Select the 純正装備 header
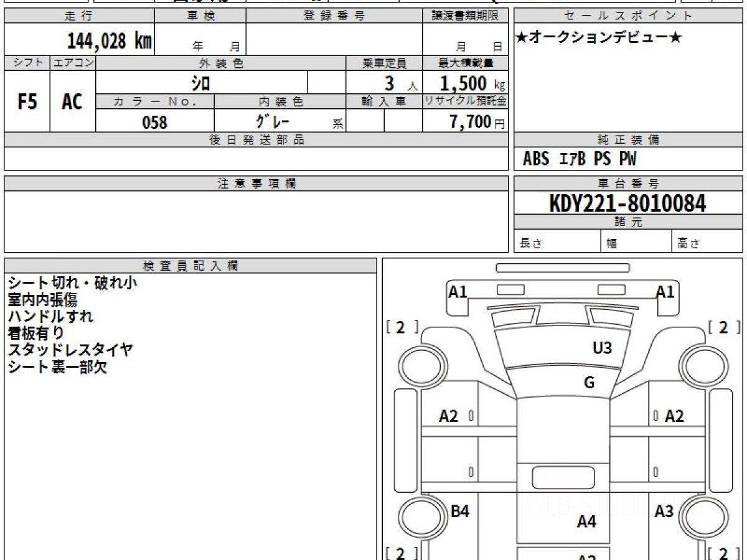747x560 pixels. coord(628,140)
